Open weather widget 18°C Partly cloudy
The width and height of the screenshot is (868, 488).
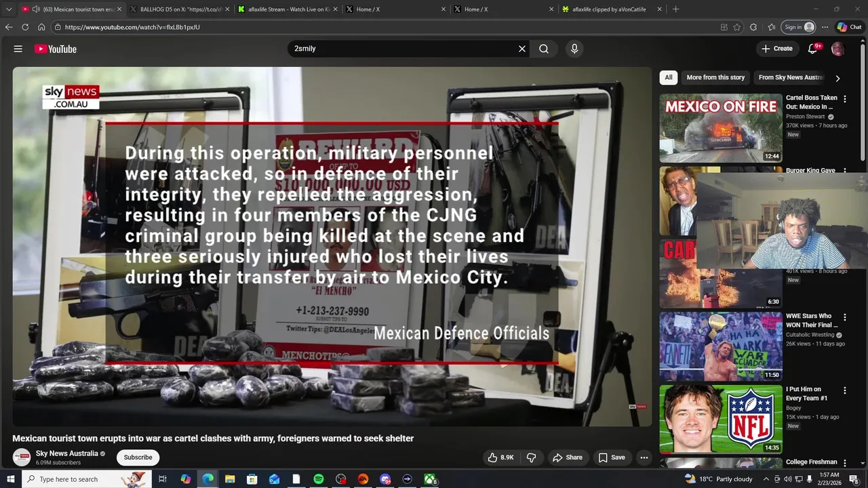tap(718, 479)
